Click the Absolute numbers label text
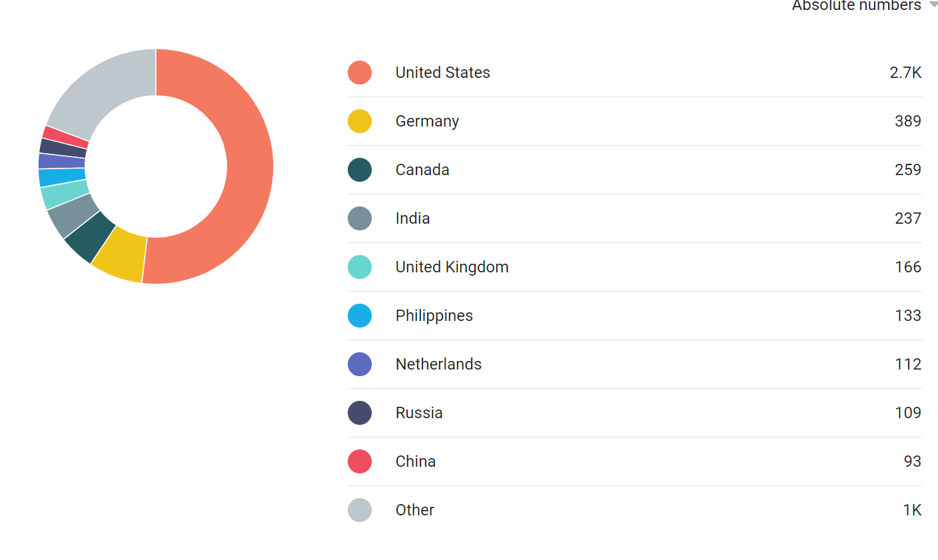 [856, 5]
